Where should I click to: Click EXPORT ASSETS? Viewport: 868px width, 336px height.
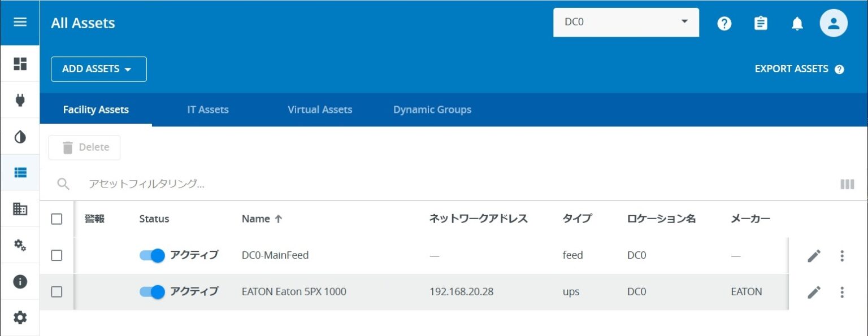791,68
